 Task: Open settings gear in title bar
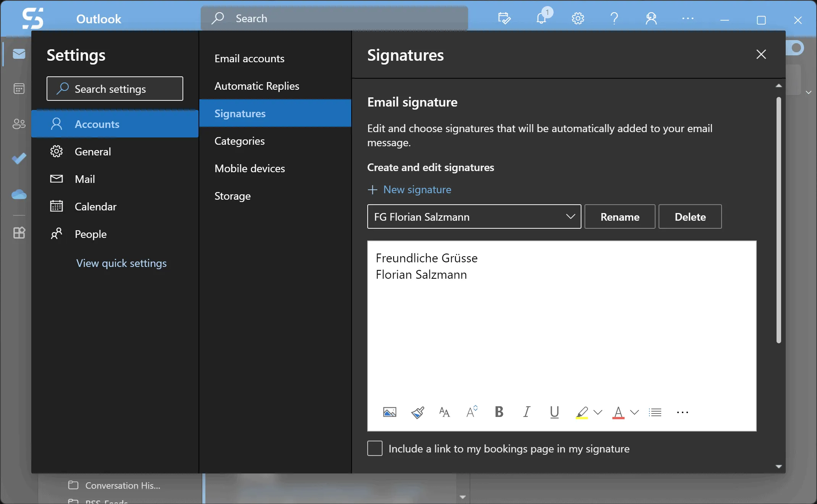578,18
